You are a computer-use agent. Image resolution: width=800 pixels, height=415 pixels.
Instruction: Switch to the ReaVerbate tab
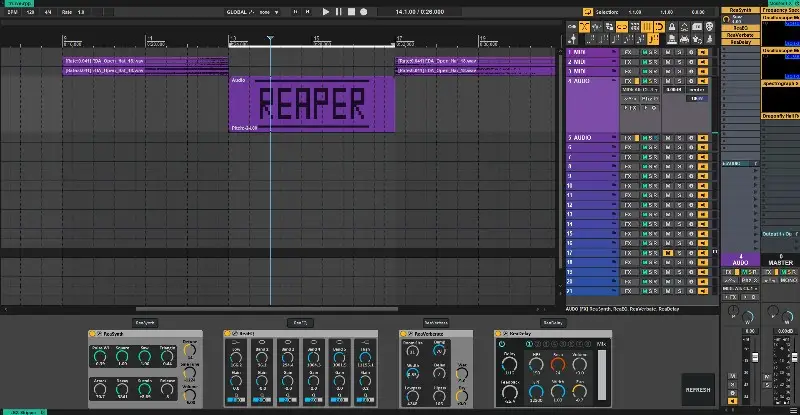(x=435, y=323)
